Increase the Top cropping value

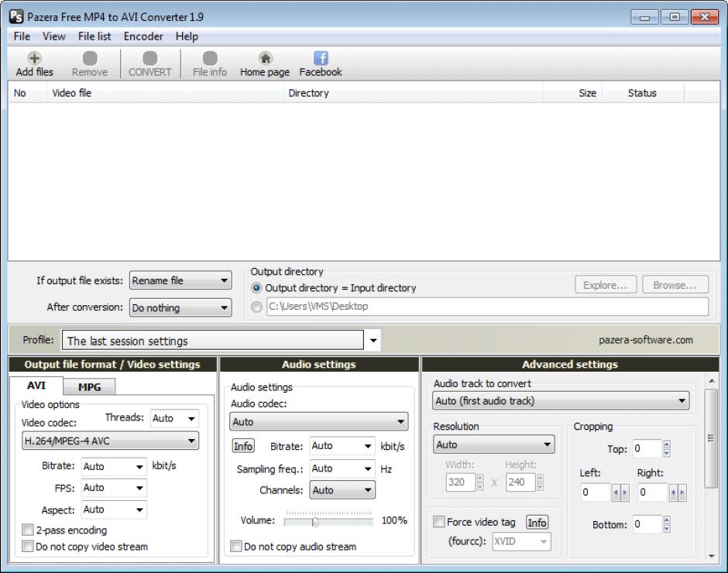point(667,444)
